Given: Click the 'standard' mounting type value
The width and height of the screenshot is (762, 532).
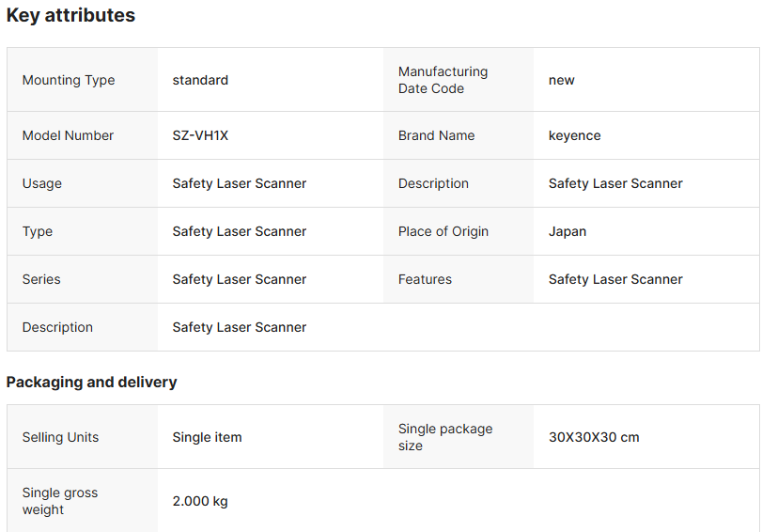Looking at the screenshot, I should 200,80.
